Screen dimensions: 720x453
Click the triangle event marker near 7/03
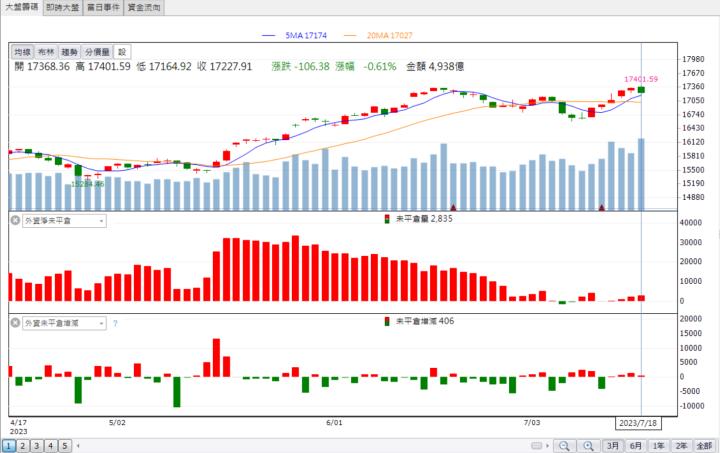(x=602, y=207)
